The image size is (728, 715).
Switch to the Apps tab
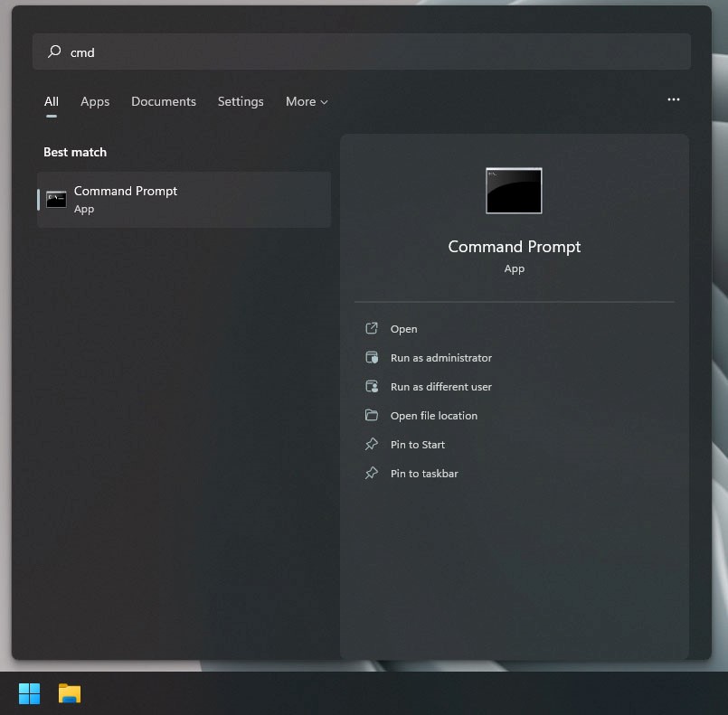point(94,101)
